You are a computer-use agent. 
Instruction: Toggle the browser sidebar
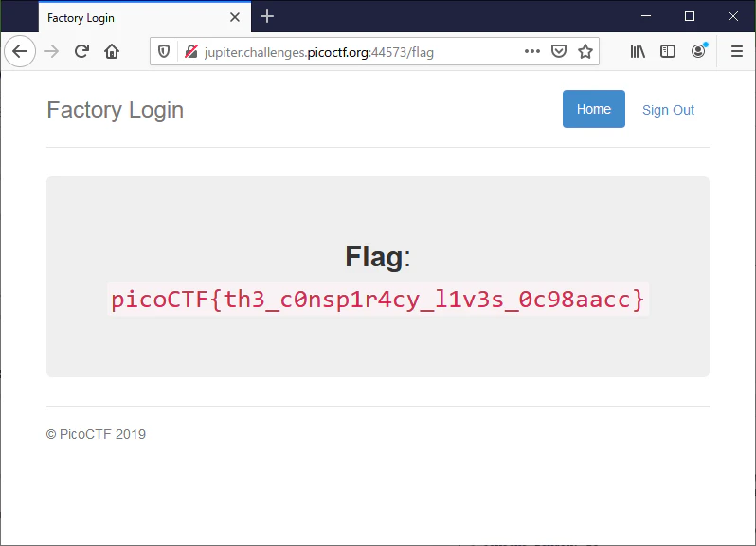point(668,51)
